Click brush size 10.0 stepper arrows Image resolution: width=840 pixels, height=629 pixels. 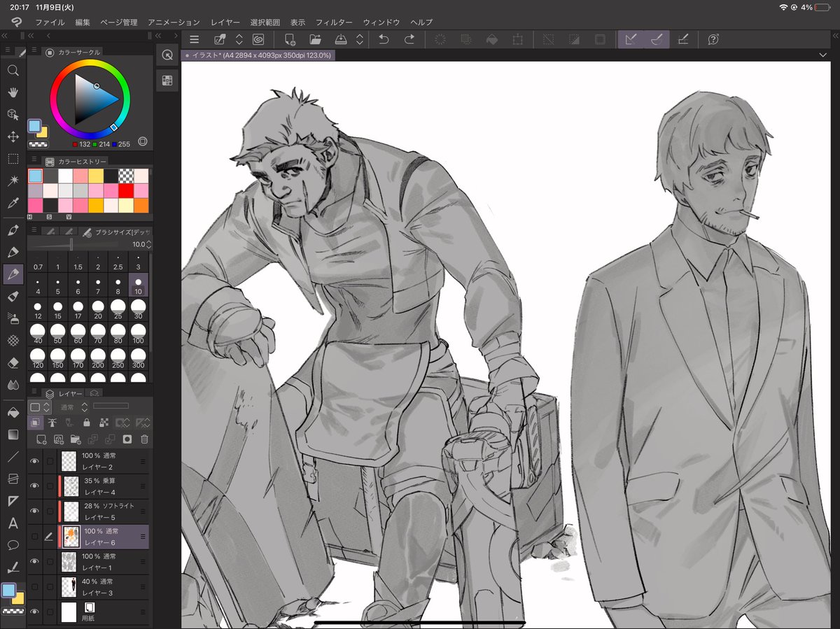click(x=148, y=244)
